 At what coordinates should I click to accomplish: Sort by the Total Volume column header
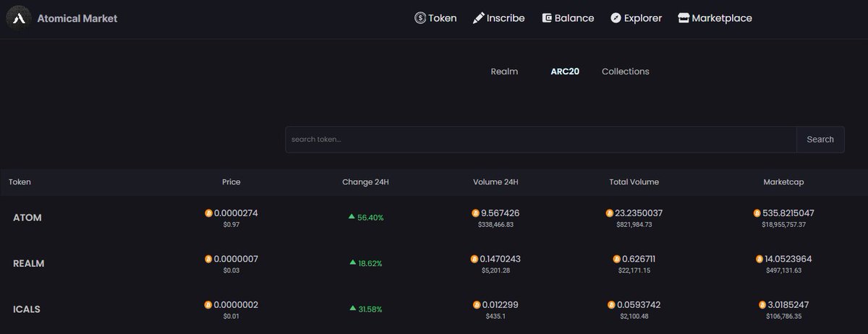(x=634, y=182)
